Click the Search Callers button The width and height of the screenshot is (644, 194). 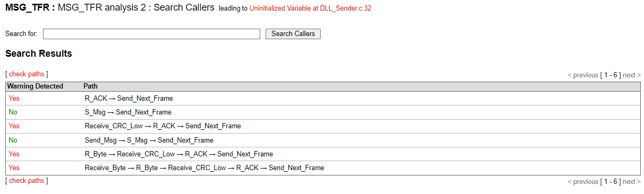tap(293, 34)
